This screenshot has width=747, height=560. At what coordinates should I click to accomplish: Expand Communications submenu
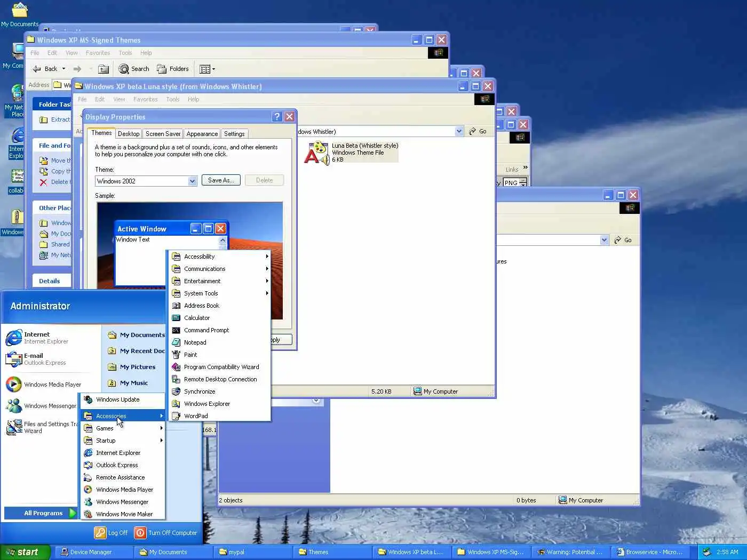point(219,269)
